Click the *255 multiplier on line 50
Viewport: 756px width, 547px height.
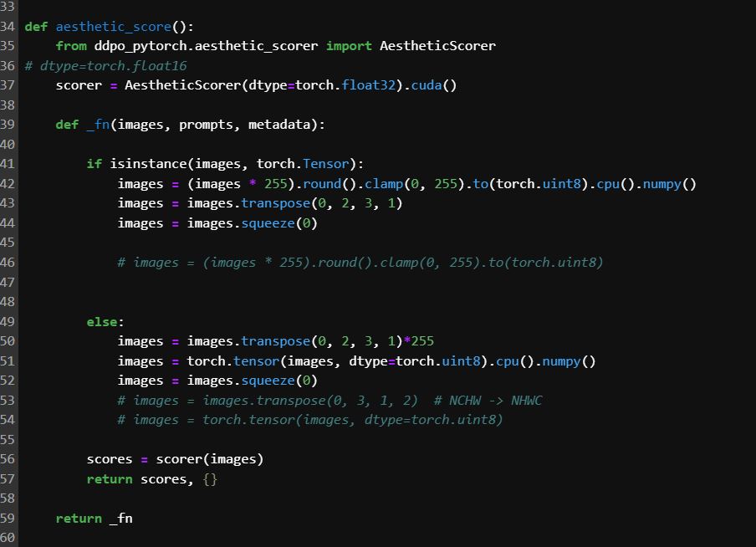[x=418, y=341]
